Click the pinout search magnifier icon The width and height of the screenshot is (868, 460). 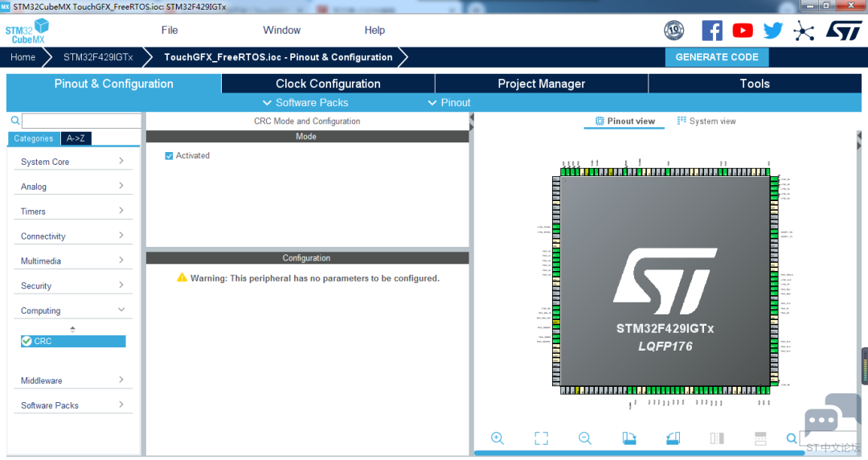(x=792, y=438)
